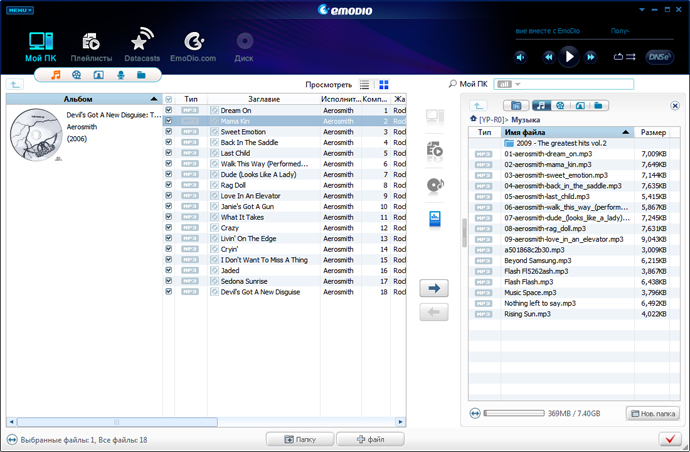The image size is (690, 452).
Task: Show device music category icon
Action: [x=541, y=106]
